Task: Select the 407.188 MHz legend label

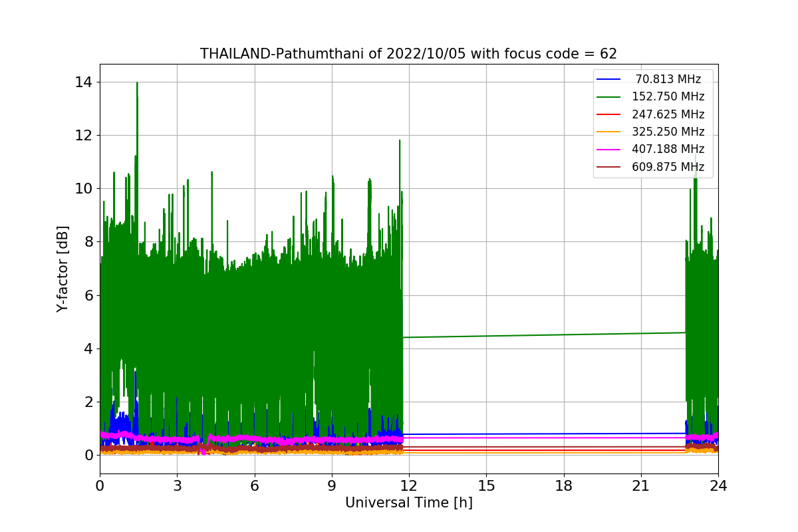Action: tap(668, 149)
